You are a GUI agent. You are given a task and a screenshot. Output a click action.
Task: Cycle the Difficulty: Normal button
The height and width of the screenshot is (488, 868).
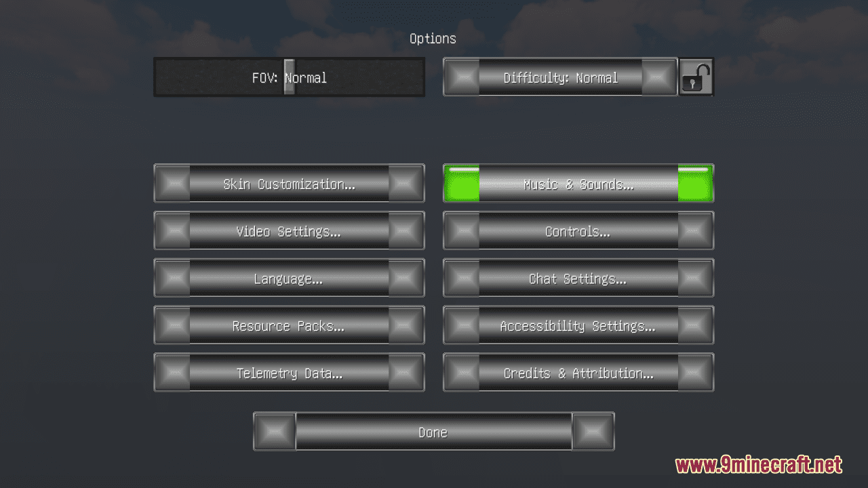560,77
